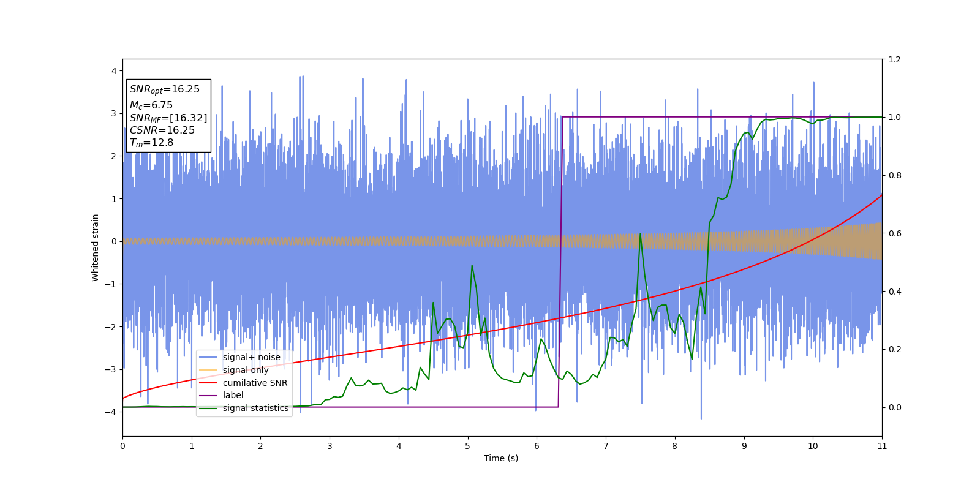Image resolution: width=980 pixels, height=490 pixels.
Task: Click the x-axis tick label 6
Action: pyautogui.click(x=537, y=446)
